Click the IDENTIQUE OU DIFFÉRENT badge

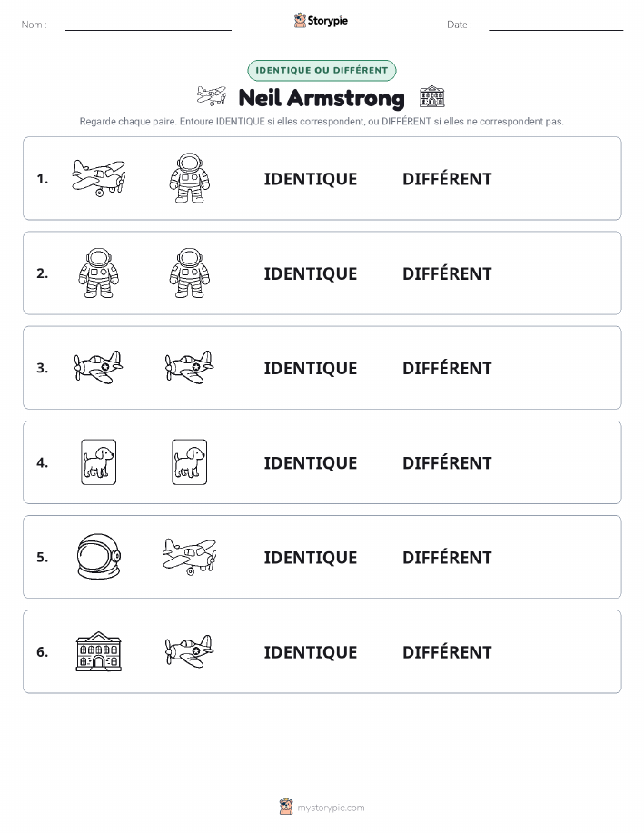(x=322, y=71)
